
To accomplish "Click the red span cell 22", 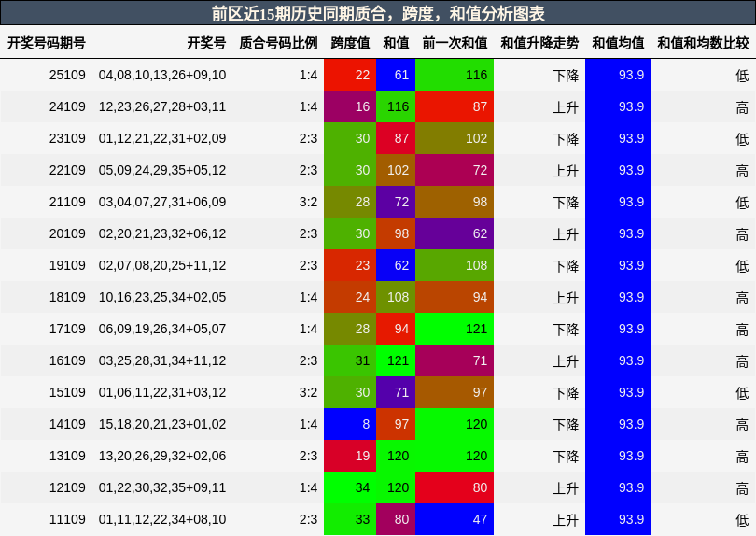I will pos(350,76).
